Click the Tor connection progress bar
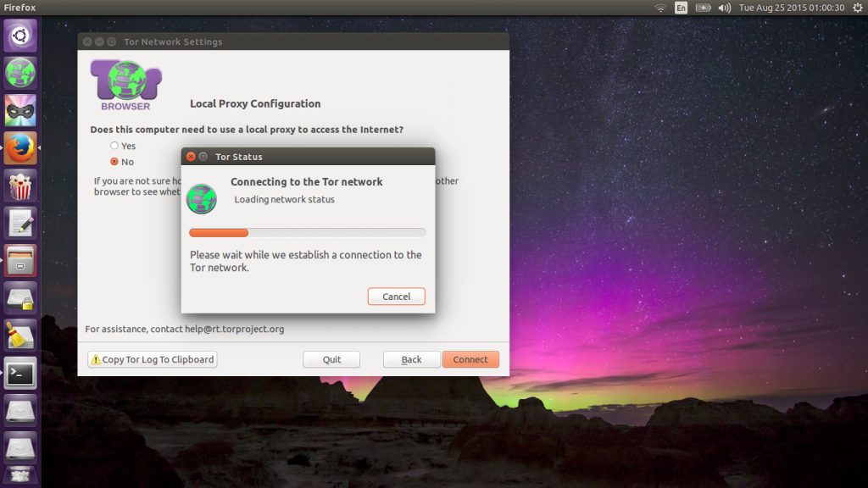Screen dimensions: 868x488 307,232
